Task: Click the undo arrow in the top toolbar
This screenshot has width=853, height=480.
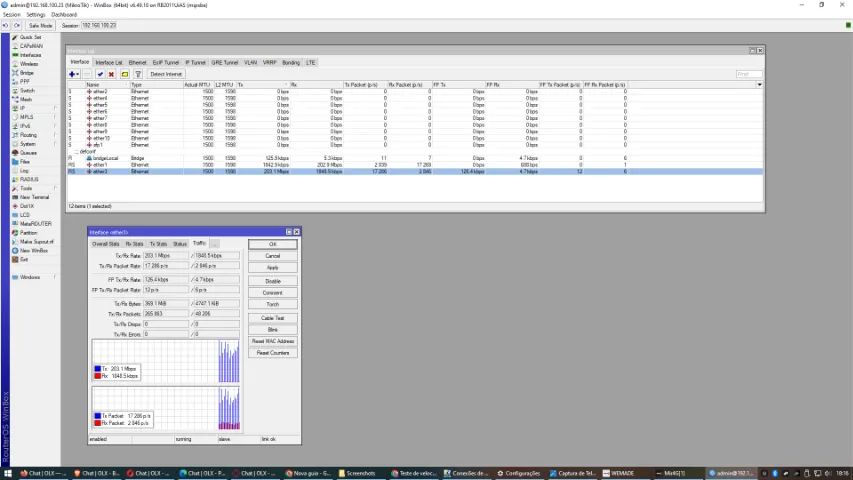Action: pyautogui.click(x=5, y=26)
